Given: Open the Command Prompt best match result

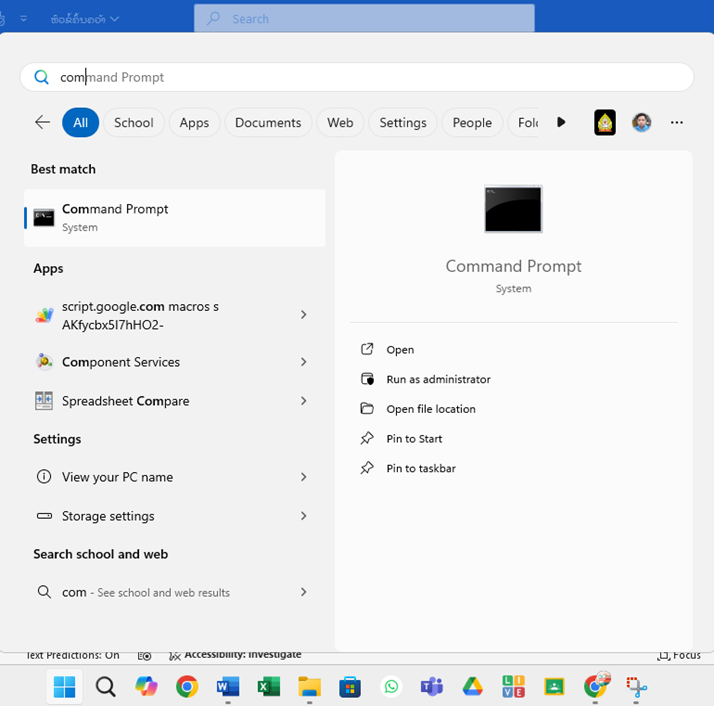Looking at the screenshot, I should point(174,217).
